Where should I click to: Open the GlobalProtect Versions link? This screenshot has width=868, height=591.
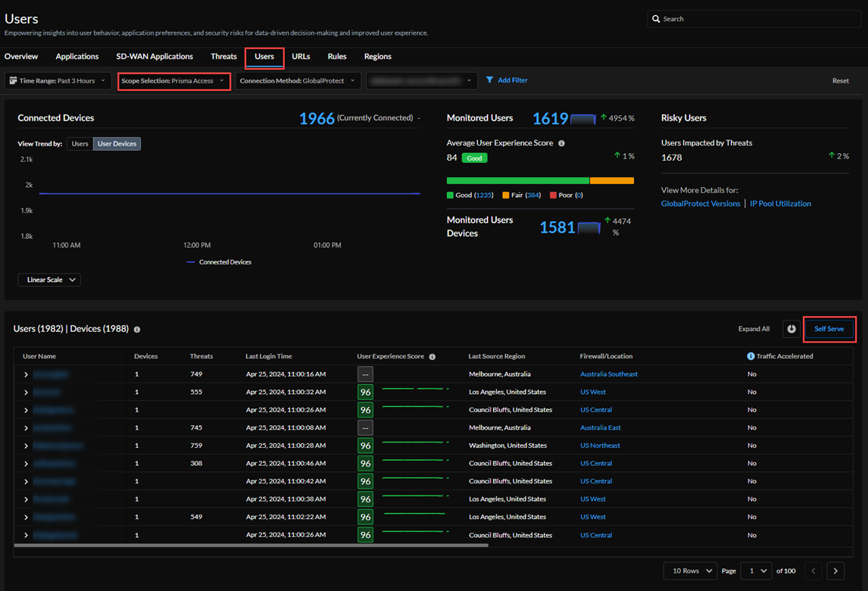pos(701,204)
